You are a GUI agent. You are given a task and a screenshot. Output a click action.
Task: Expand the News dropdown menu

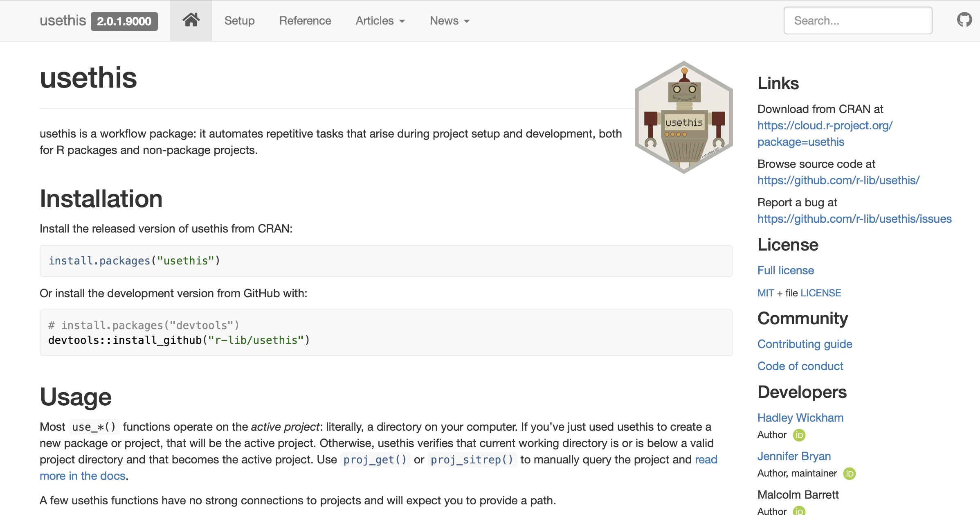[x=450, y=21]
